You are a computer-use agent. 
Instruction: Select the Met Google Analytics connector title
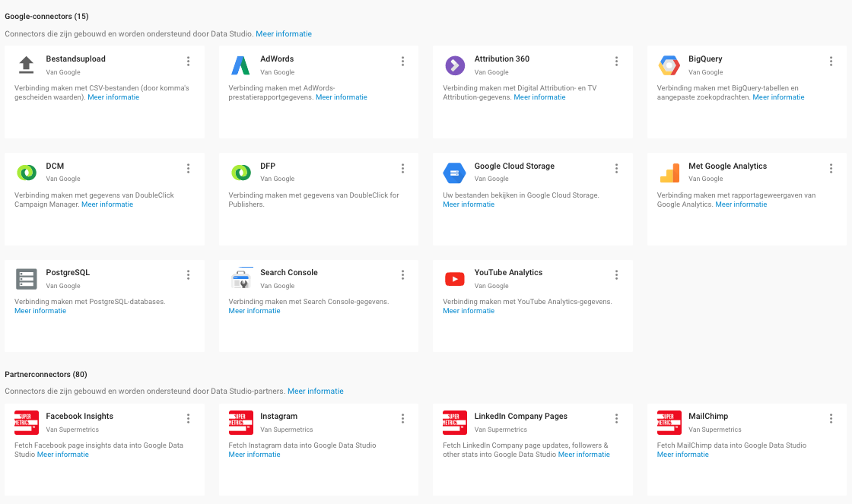(x=727, y=166)
